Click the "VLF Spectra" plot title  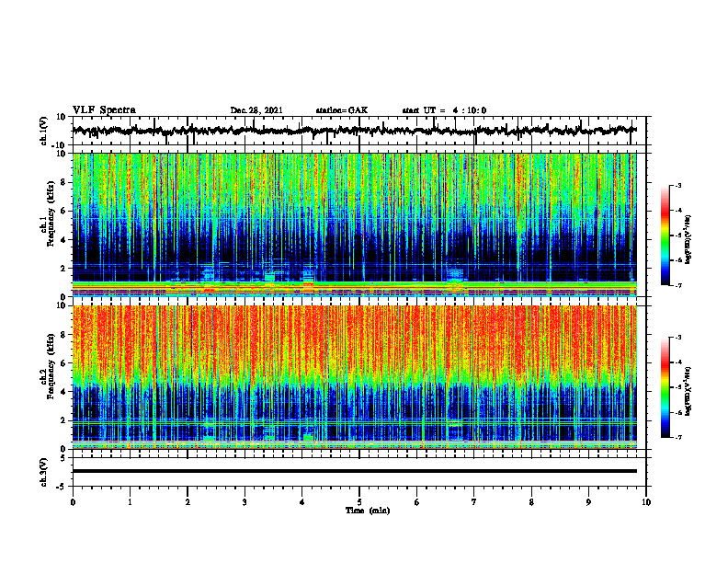pos(105,110)
